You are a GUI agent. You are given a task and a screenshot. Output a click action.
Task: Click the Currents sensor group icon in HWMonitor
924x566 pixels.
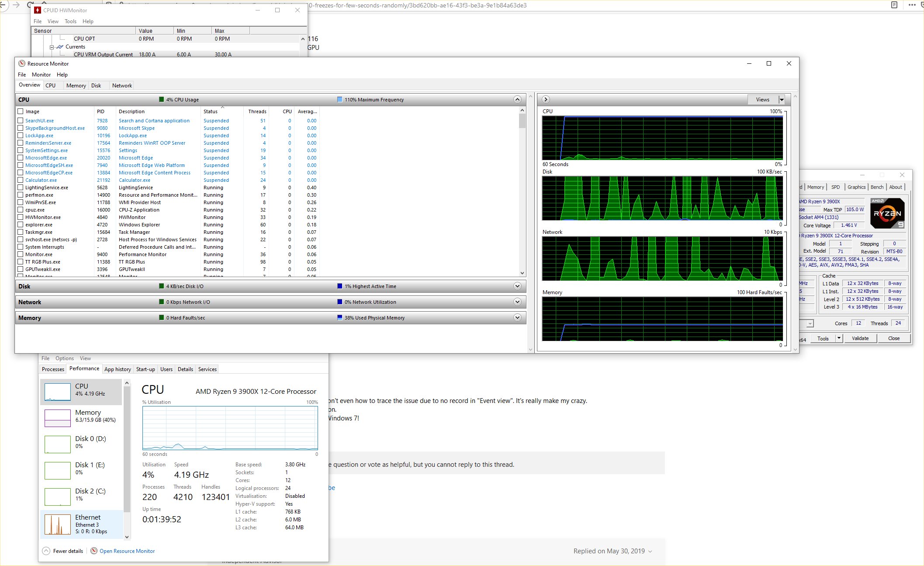click(60, 47)
